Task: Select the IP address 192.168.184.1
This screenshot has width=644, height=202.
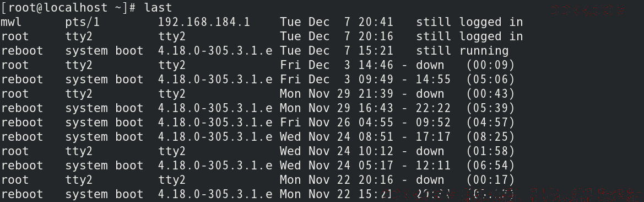Action: click(x=204, y=22)
